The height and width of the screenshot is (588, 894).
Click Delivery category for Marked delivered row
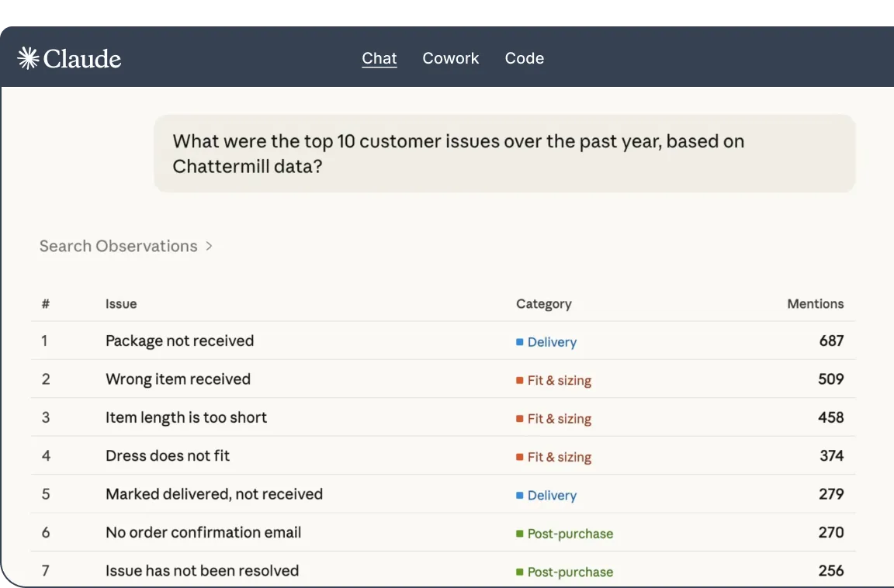pyautogui.click(x=552, y=495)
